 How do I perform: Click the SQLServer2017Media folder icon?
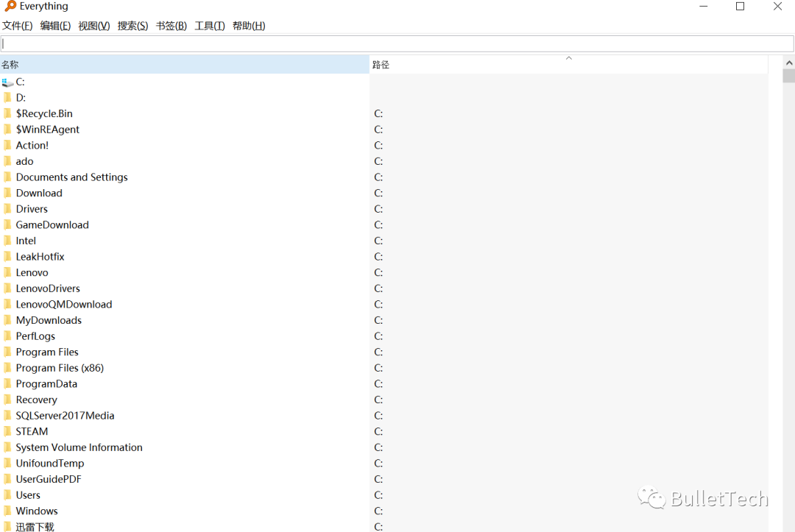coord(7,416)
